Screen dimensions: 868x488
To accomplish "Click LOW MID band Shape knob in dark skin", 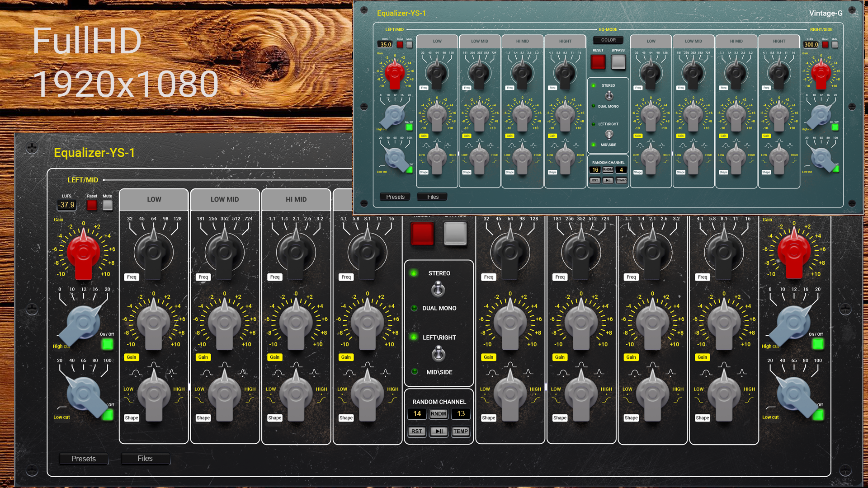I will tap(225, 394).
